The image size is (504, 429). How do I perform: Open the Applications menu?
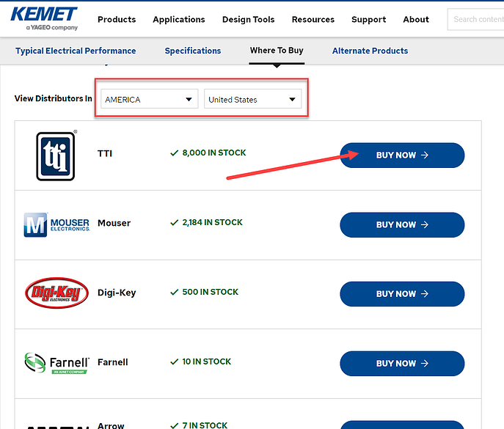pos(179,20)
